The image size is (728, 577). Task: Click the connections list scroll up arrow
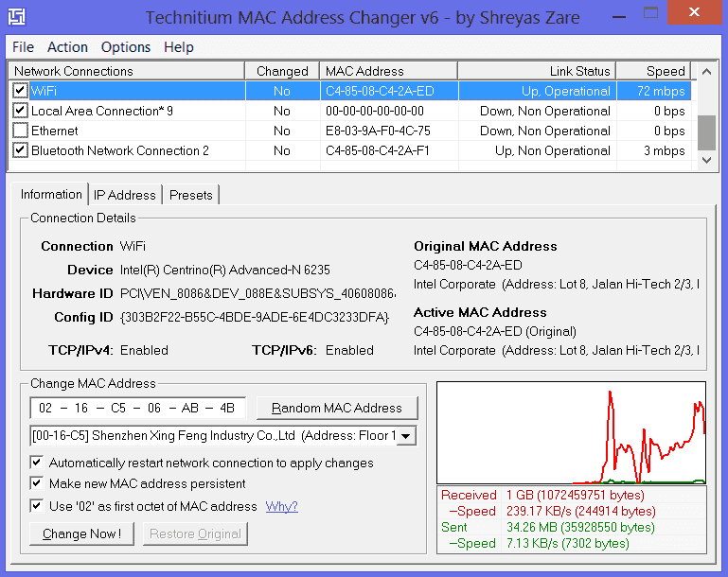706,72
